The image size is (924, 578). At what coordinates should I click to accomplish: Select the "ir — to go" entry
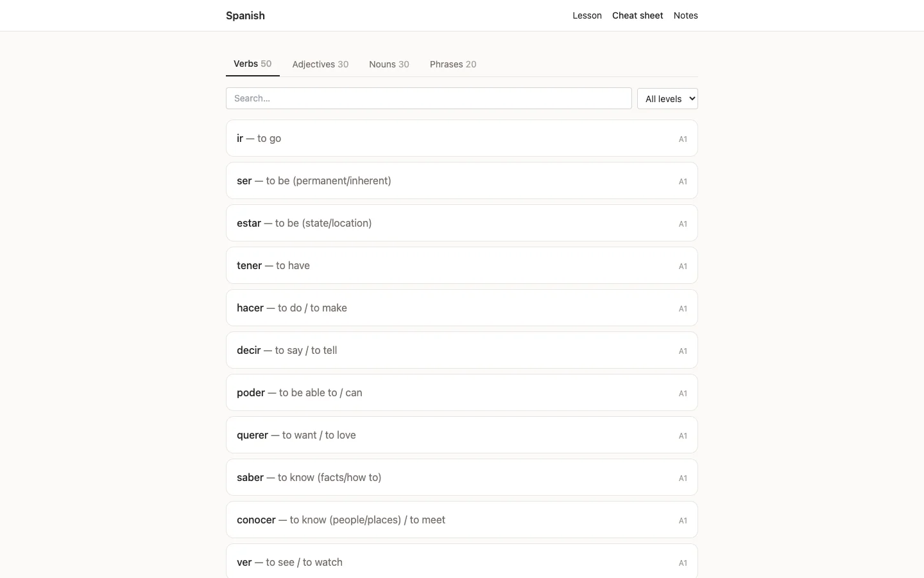[461, 138]
